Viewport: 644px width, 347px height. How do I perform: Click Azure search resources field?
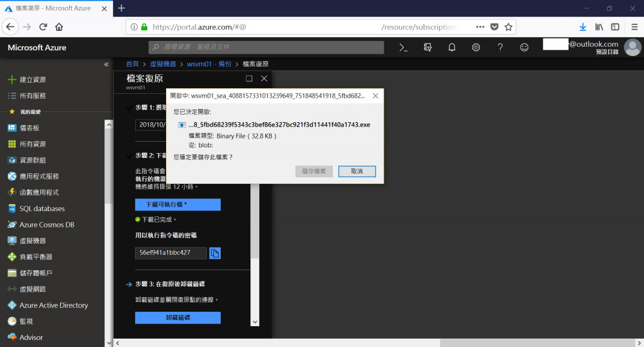point(266,47)
